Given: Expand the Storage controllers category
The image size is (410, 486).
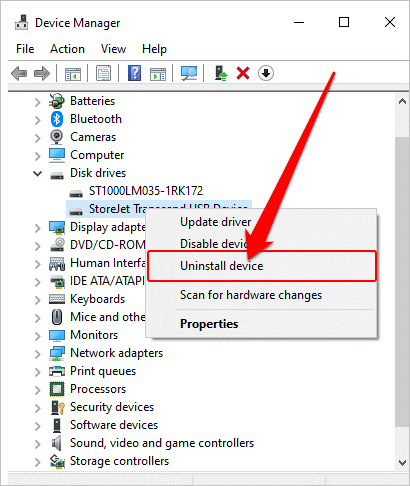Looking at the screenshot, I should pyautogui.click(x=37, y=462).
